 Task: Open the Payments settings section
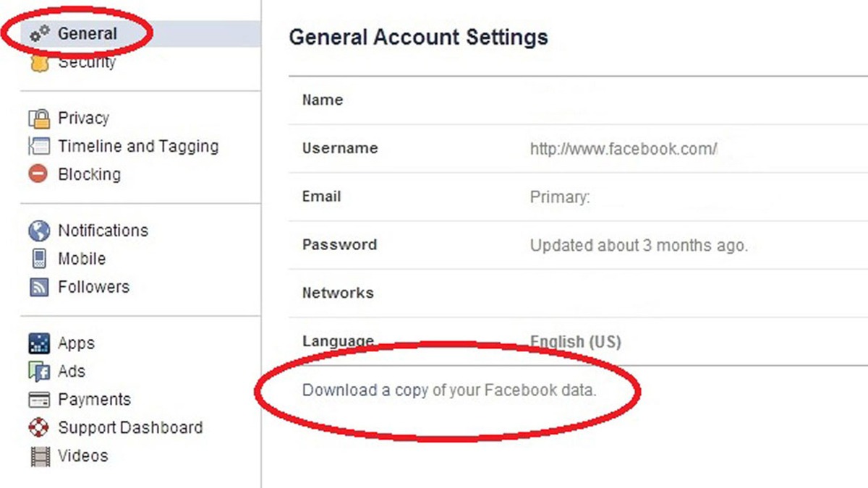point(94,400)
